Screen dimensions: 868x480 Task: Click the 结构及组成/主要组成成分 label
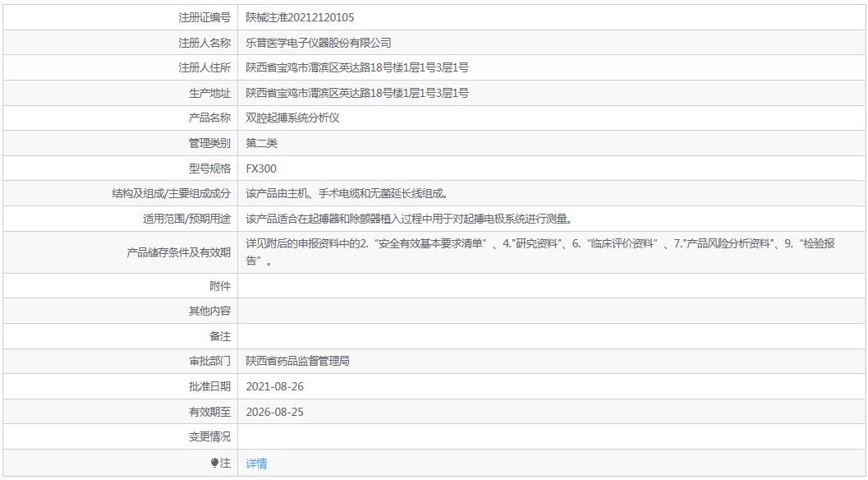pos(171,193)
